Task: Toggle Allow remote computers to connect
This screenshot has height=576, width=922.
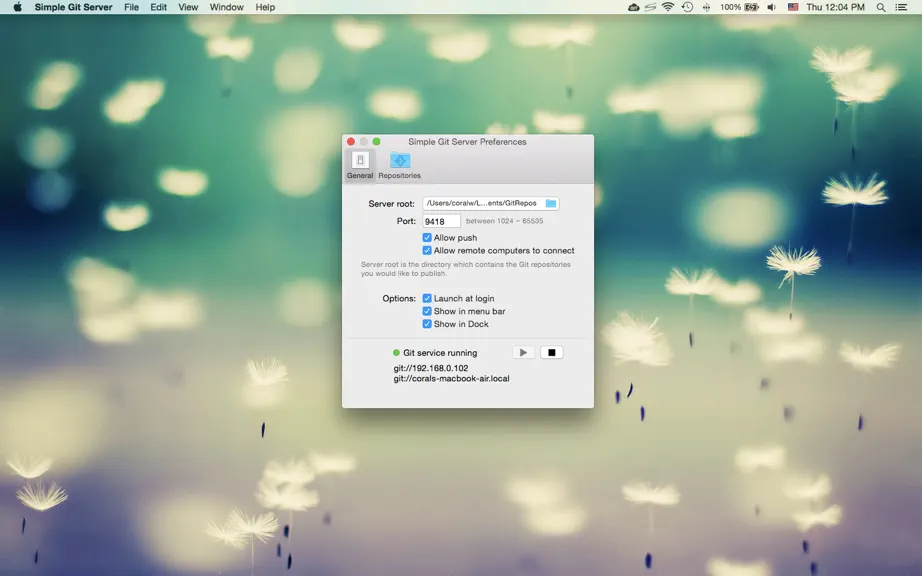Action: [x=427, y=250]
